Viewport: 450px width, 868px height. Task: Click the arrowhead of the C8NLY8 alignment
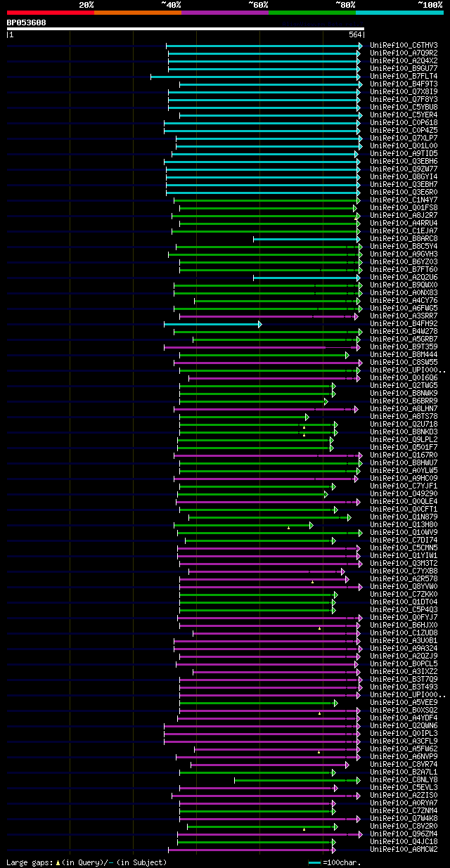pos(359,780)
